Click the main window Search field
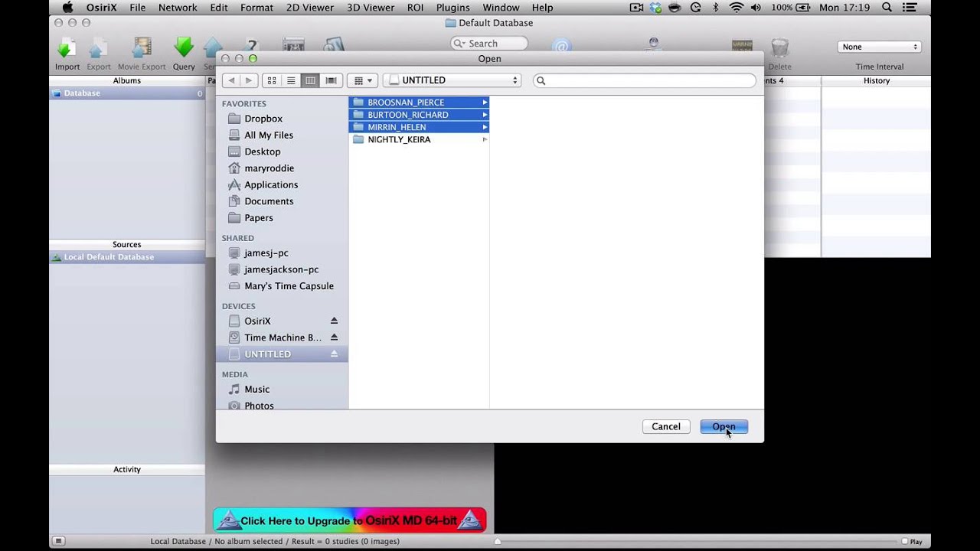The width and height of the screenshot is (980, 551). [489, 44]
